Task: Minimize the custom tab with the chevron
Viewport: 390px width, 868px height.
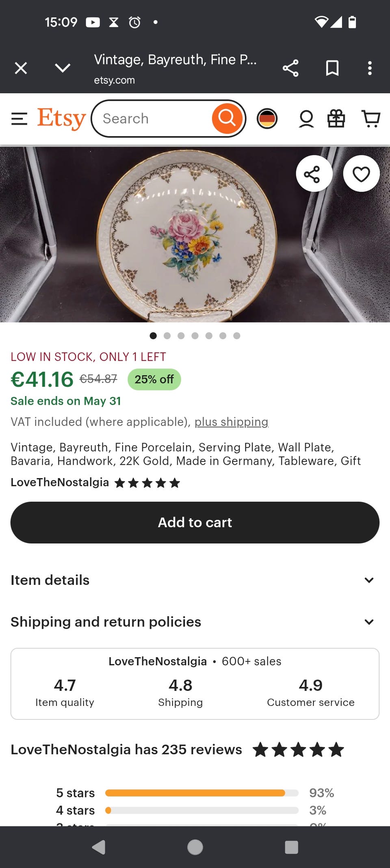Action: (63, 68)
